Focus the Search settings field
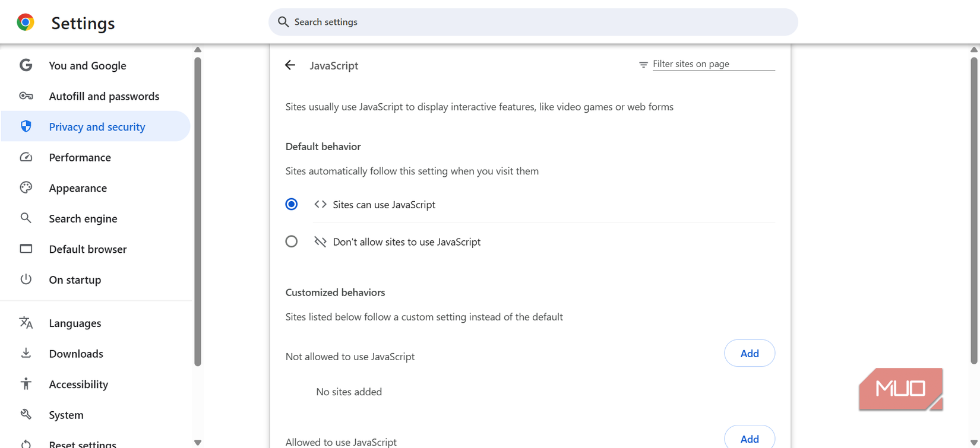980x448 pixels. click(533, 22)
